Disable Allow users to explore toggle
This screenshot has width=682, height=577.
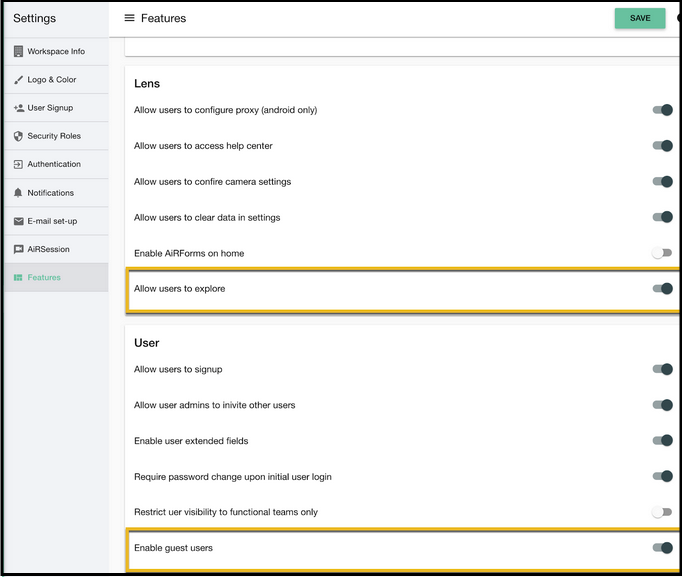[662, 288]
